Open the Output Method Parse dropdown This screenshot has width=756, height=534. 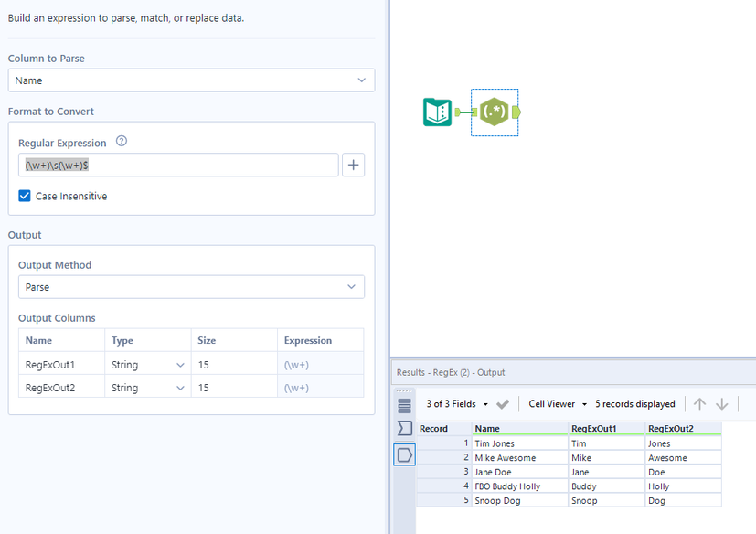point(191,287)
